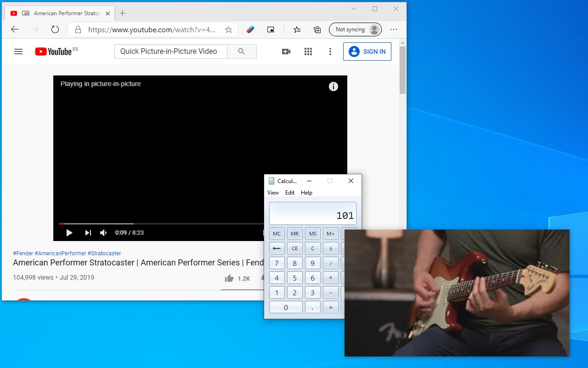Viewport: 588px width, 368px height.
Task: Click calculator digit 7
Action: click(x=277, y=263)
